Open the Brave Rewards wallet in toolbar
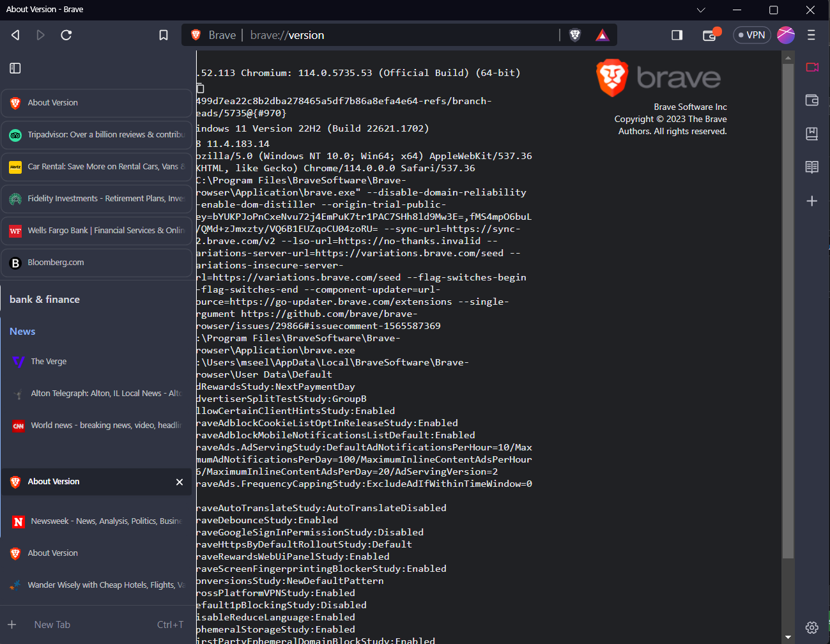 pyautogui.click(x=711, y=35)
